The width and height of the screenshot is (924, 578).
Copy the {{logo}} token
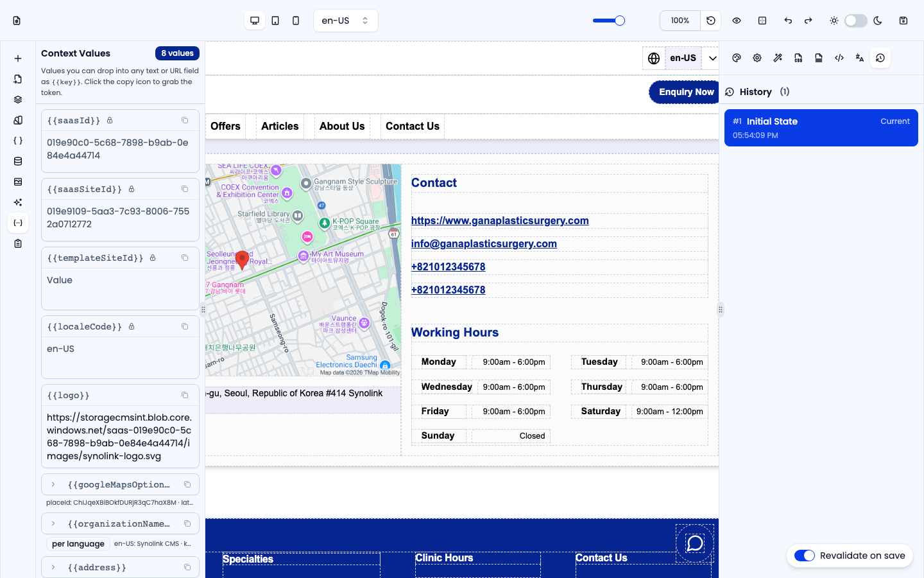pos(185,395)
